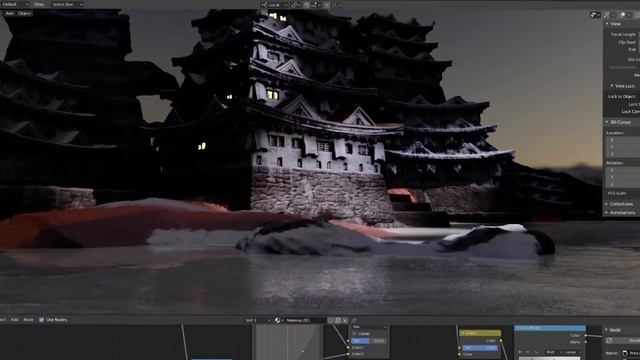Viewport: 640px width, 360px height.
Task: Toggle the snap magnet icon
Action: [307, 5]
